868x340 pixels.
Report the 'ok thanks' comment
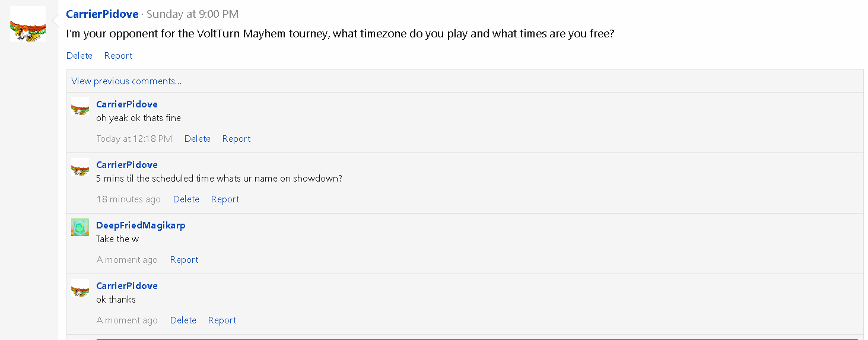click(222, 320)
